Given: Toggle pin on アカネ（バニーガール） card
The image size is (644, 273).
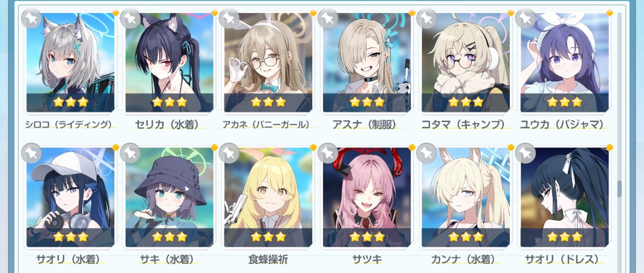Looking at the screenshot, I should pos(229,18).
